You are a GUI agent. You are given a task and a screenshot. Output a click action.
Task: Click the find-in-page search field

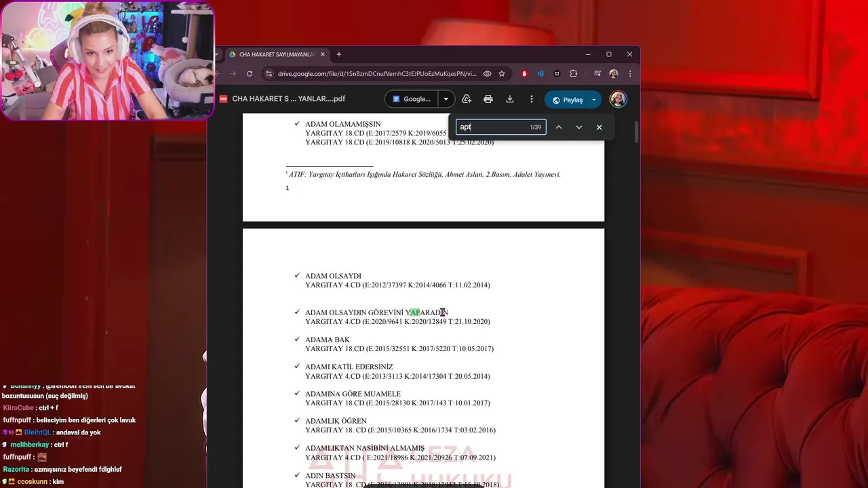point(500,127)
